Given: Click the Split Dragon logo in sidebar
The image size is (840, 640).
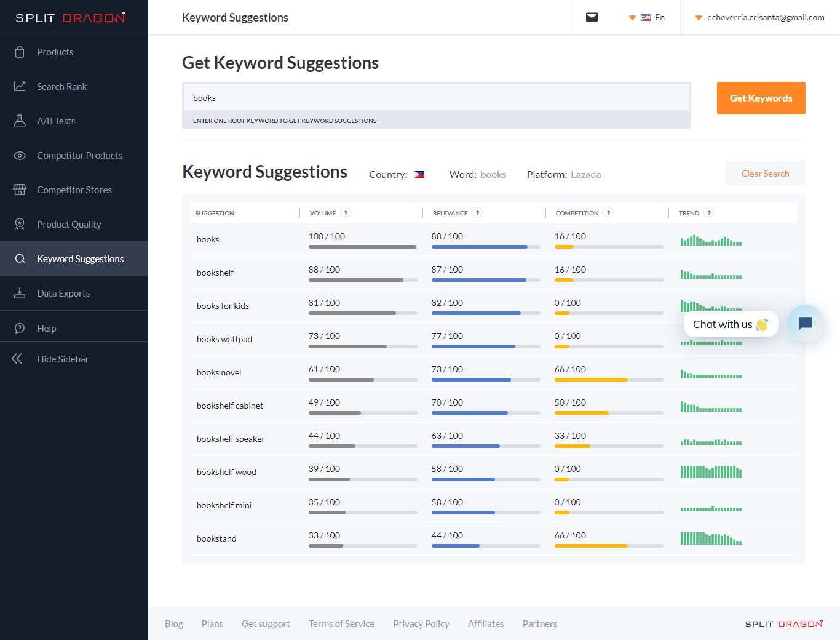Looking at the screenshot, I should [x=71, y=17].
